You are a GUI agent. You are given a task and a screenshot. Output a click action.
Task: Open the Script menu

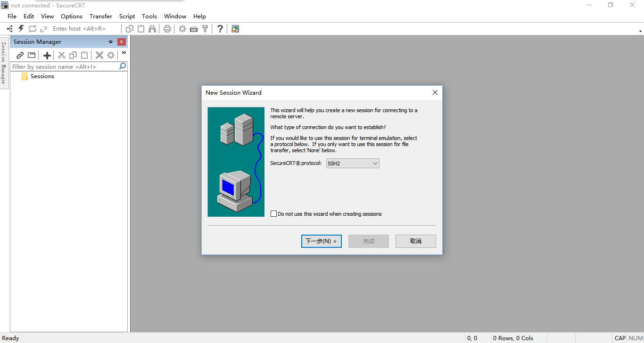click(127, 16)
